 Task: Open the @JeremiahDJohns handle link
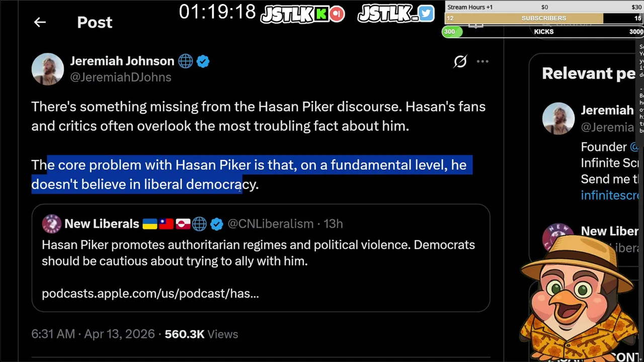tap(121, 77)
